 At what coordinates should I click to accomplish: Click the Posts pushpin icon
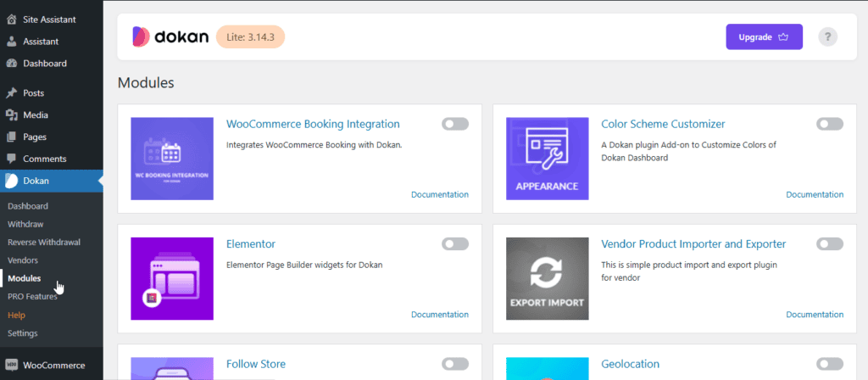tap(11, 93)
